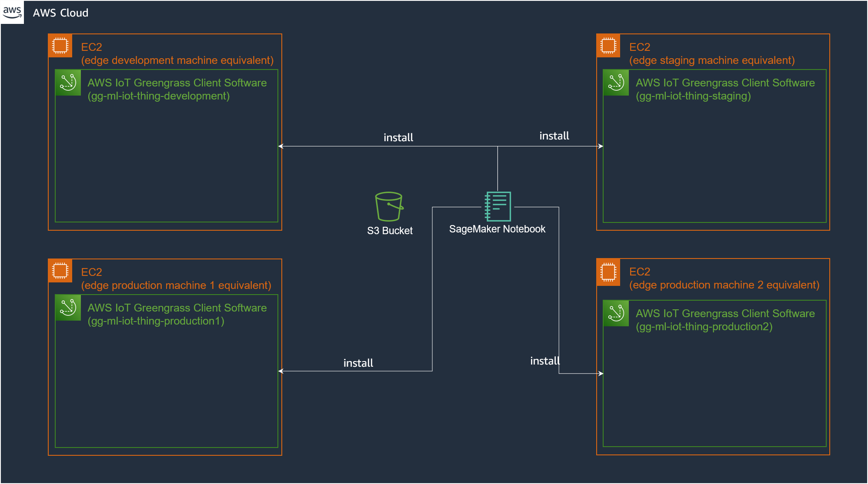Click Greengrass icon for gg-ml-iot-thing-staging
The width and height of the screenshot is (868, 484).
click(616, 83)
